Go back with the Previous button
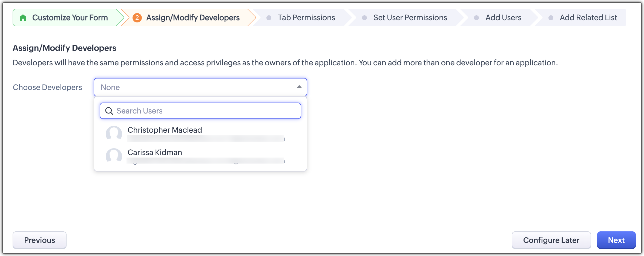This screenshot has width=644, height=256. 39,240
